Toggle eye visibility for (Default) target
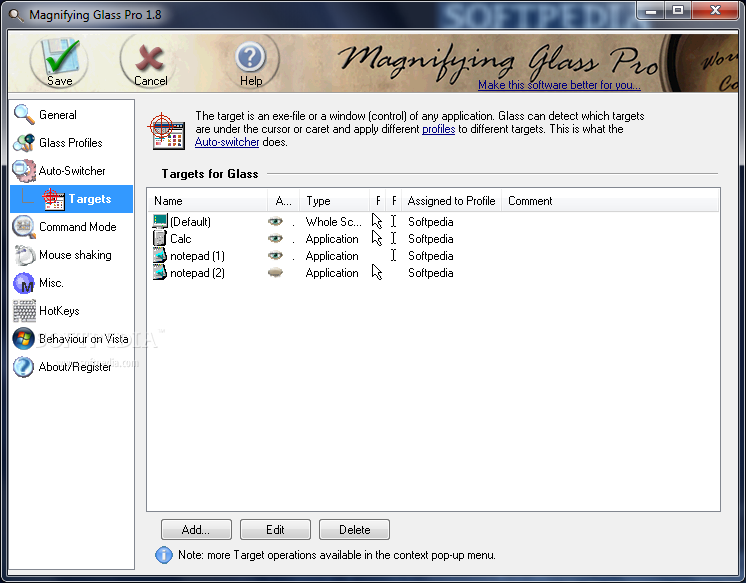 coord(275,221)
